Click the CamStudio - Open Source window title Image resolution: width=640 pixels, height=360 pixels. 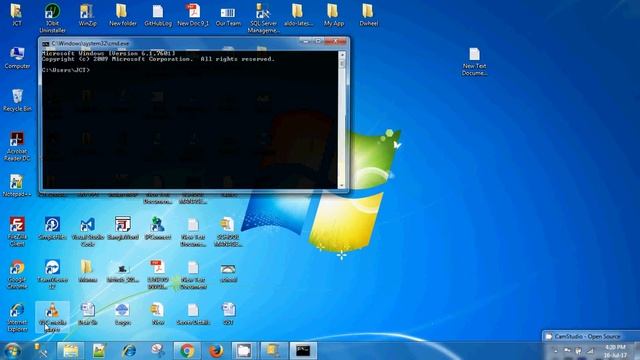coord(587,336)
